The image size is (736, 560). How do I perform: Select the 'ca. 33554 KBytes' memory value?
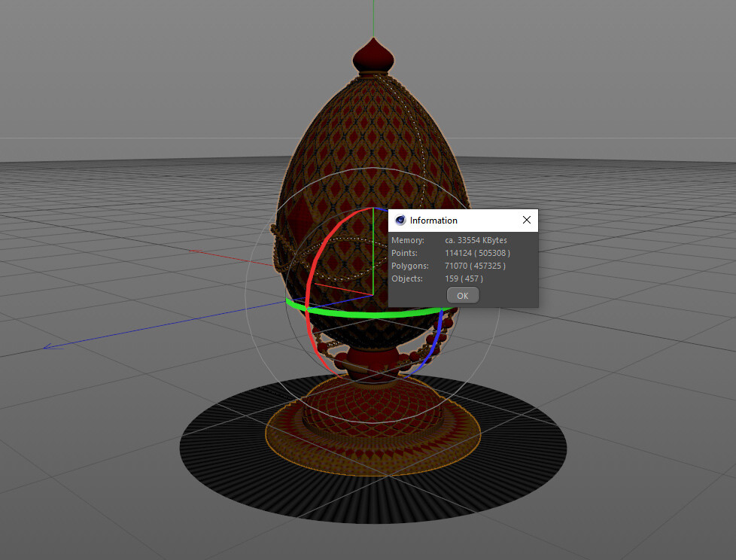click(476, 240)
